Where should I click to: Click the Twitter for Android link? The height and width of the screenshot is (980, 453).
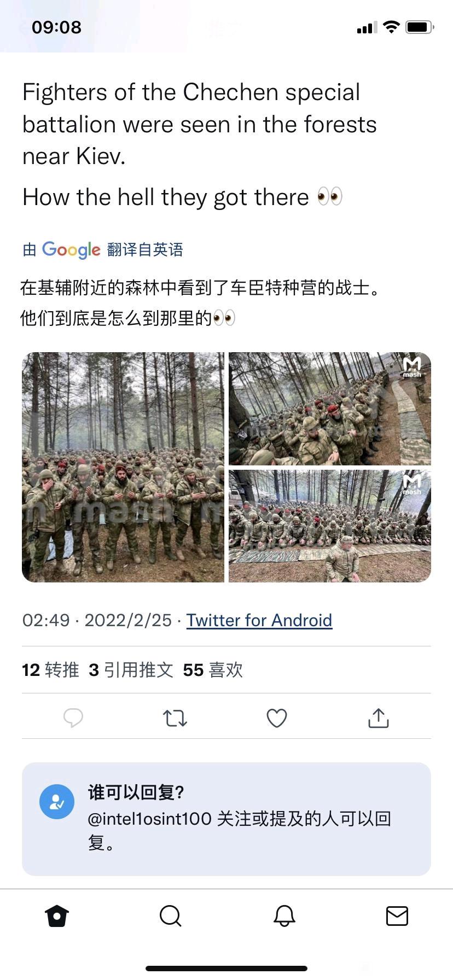[259, 620]
